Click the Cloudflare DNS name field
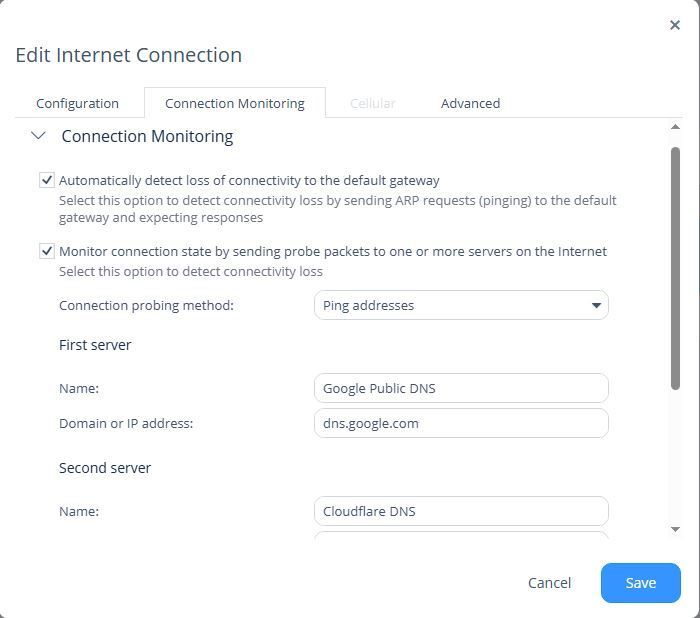 460,511
